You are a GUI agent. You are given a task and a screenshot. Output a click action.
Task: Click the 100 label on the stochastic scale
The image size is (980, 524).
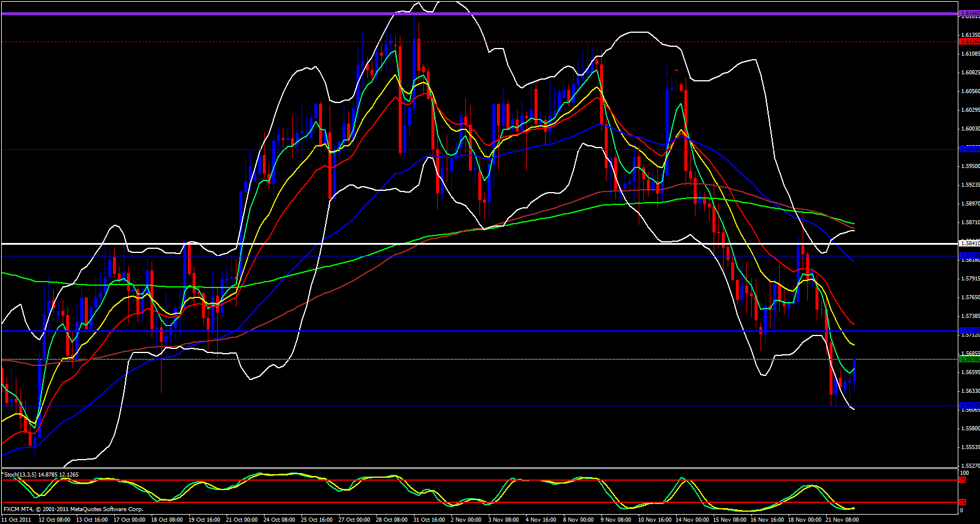point(965,473)
